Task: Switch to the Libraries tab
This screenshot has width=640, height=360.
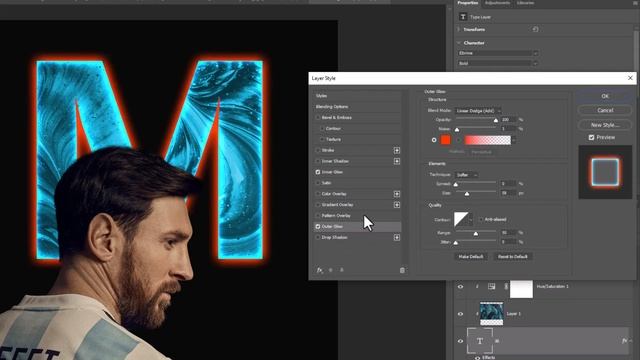Action: pyautogui.click(x=525, y=3)
